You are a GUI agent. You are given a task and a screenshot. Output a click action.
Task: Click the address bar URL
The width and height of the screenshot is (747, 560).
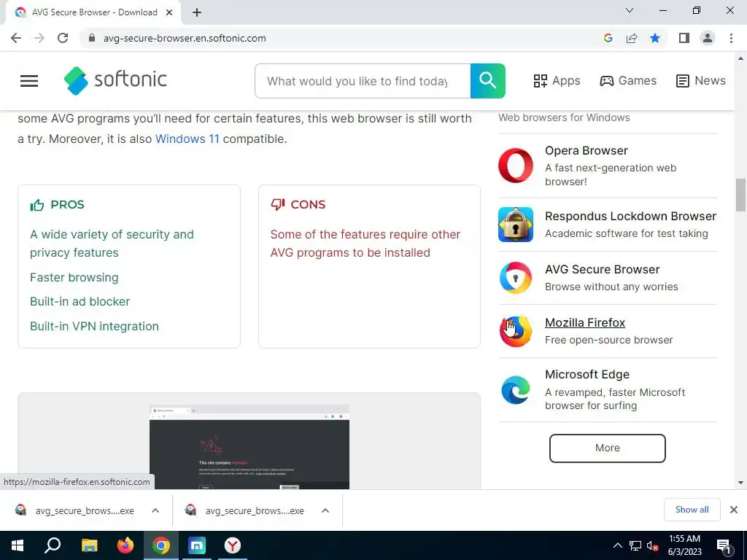[x=185, y=38]
